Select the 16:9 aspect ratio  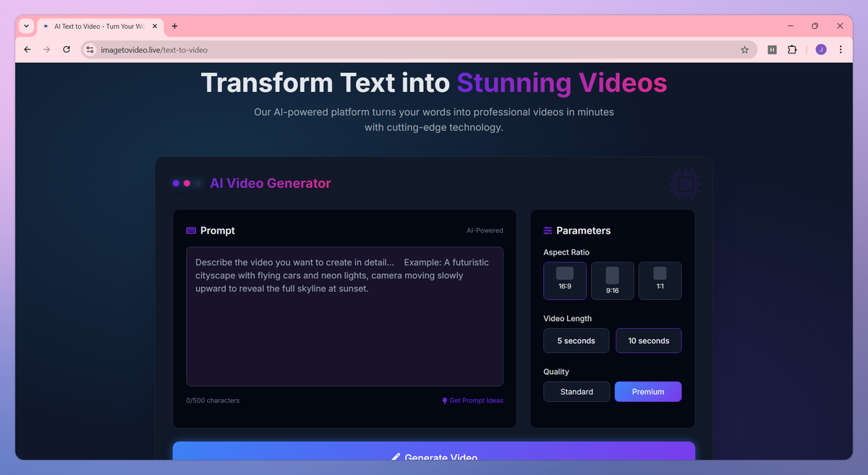click(x=565, y=281)
